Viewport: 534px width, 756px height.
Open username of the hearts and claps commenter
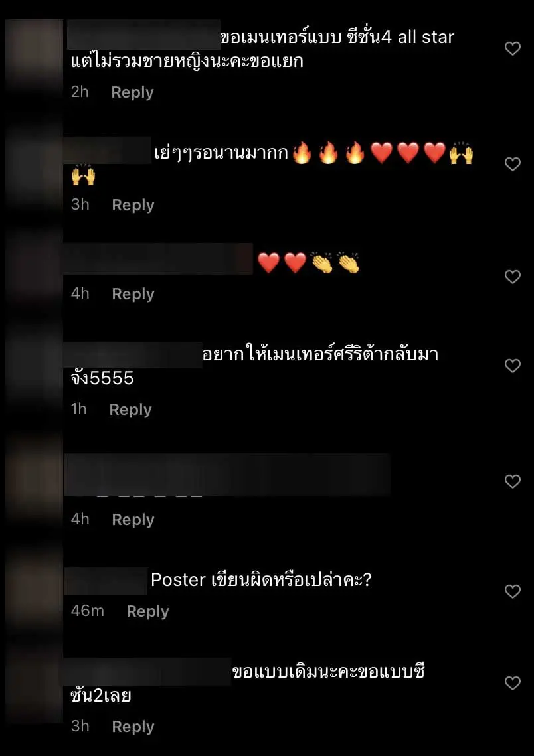click(158, 260)
